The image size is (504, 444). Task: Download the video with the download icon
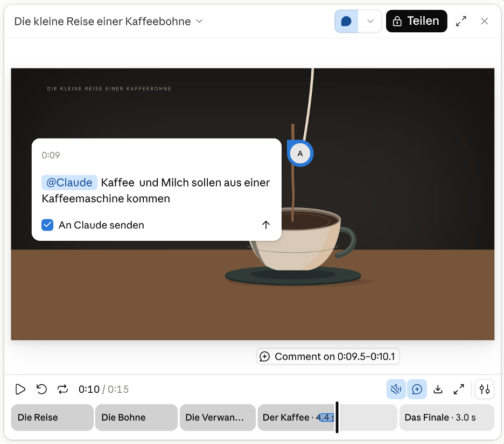point(438,389)
